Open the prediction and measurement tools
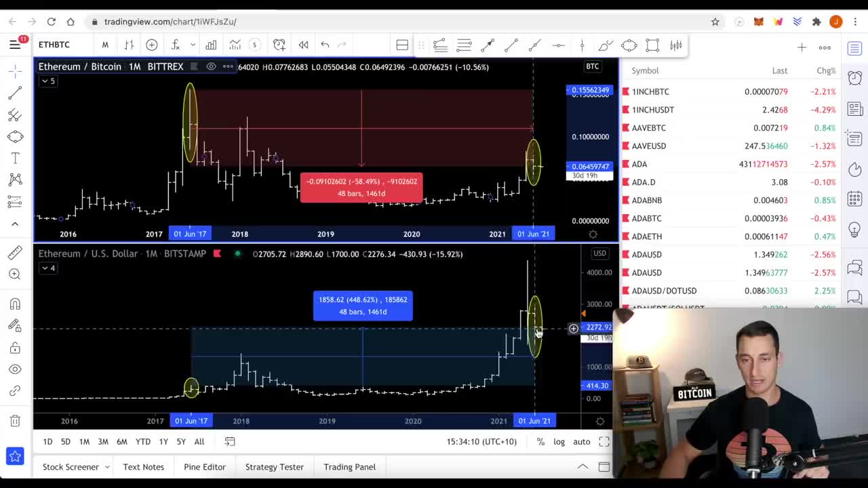The width and height of the screenshot is (868, 488). coord(15,201)
